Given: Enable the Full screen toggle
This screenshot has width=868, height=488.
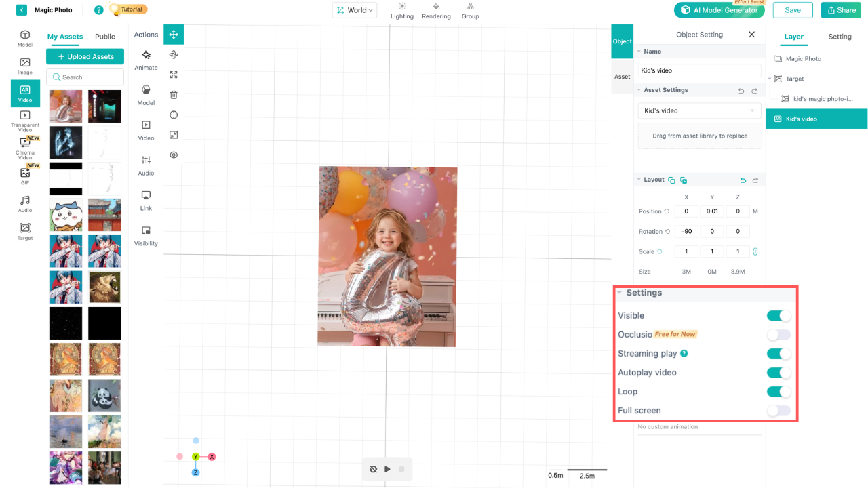Looking at the screenshot, I should (x=778, y=411).
